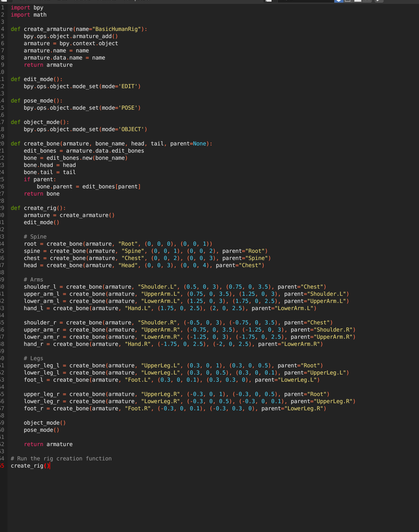The width and height of the screenshot is (419, 532).
Task: Click the '# Arms' comment line
Action: tap(34, 280)
